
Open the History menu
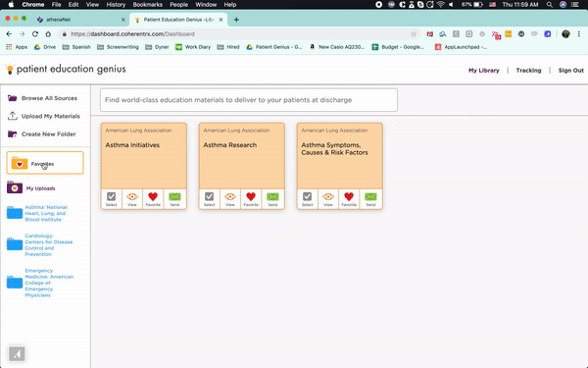[x=116, y=5]
